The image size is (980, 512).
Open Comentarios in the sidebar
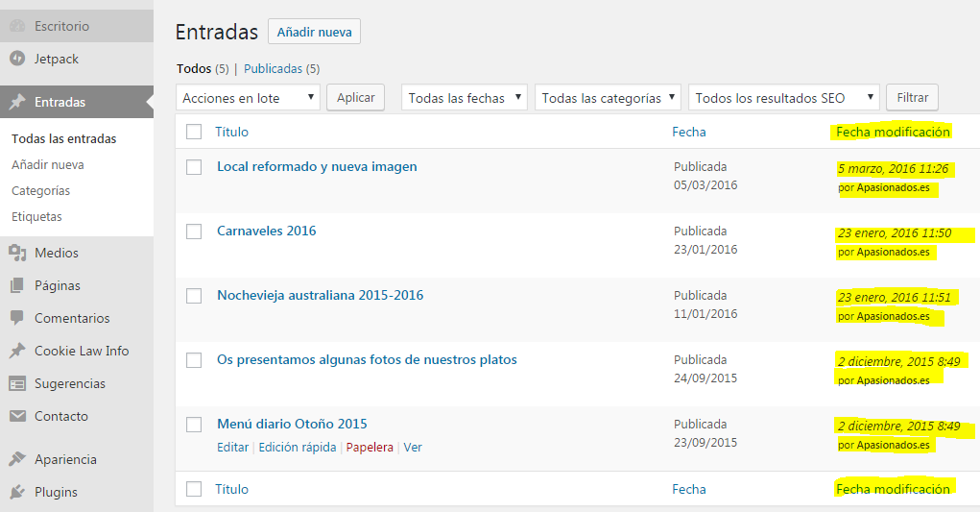coord(76,318)
